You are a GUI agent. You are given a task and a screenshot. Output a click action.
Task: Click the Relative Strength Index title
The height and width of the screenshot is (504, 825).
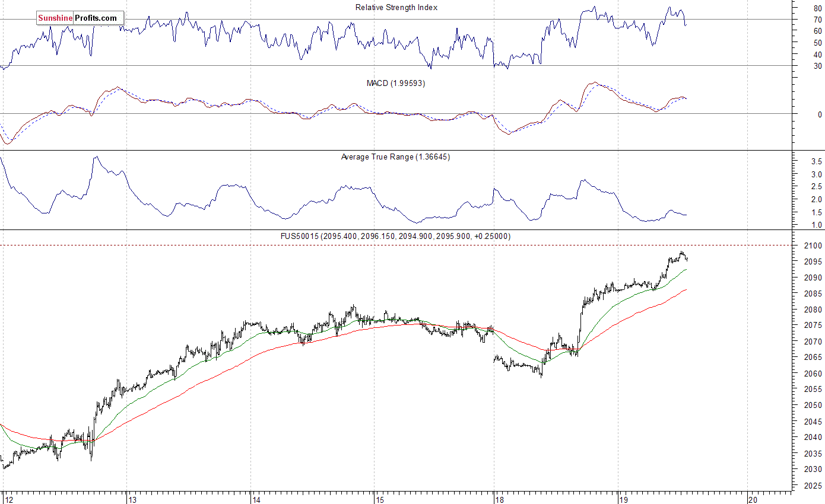pyautogui.click(x=396, y=7)
